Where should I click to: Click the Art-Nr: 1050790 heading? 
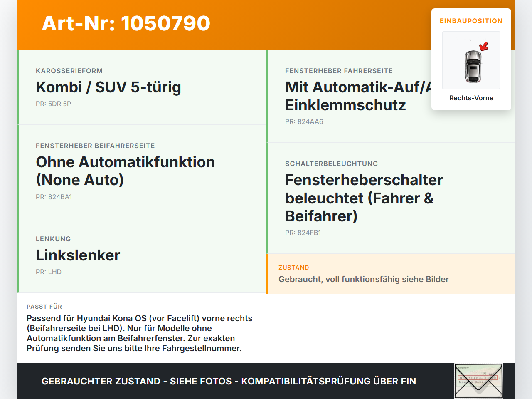pos(126,23)
